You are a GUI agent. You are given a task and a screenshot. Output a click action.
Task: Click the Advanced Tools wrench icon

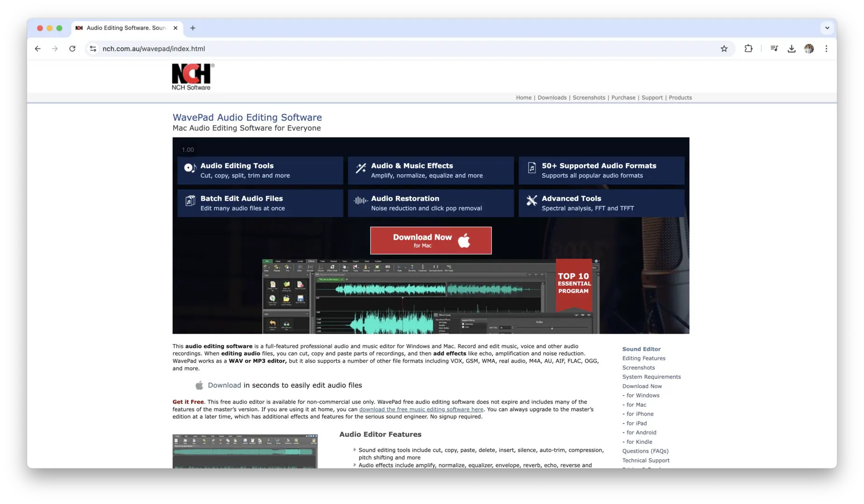[x=531, y=201]
